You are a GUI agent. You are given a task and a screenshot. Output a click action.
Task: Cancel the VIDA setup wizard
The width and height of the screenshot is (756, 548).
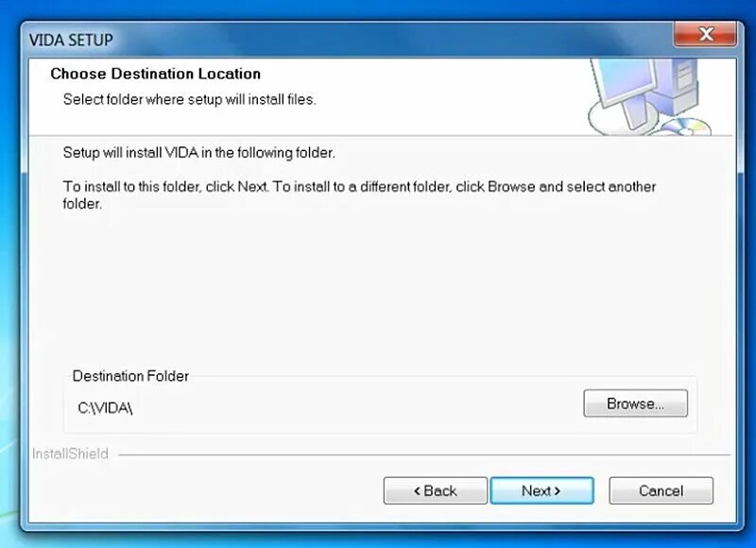coord(661,490)
